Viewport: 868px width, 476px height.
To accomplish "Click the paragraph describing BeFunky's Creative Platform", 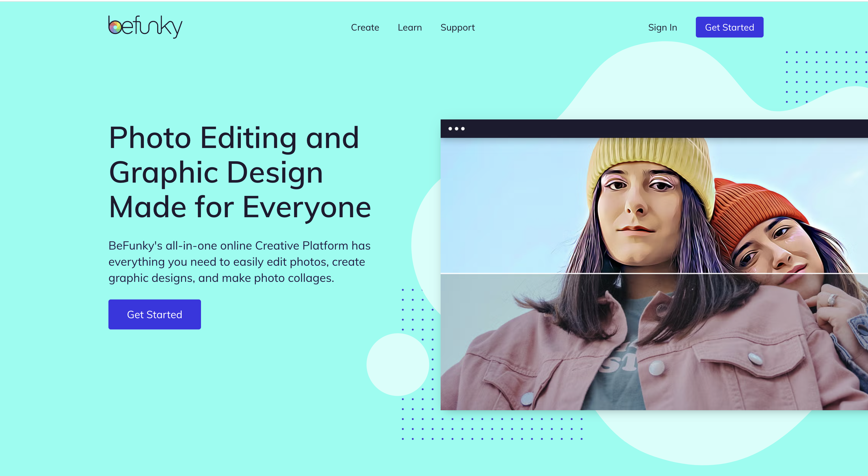I will tap(240, 262).
